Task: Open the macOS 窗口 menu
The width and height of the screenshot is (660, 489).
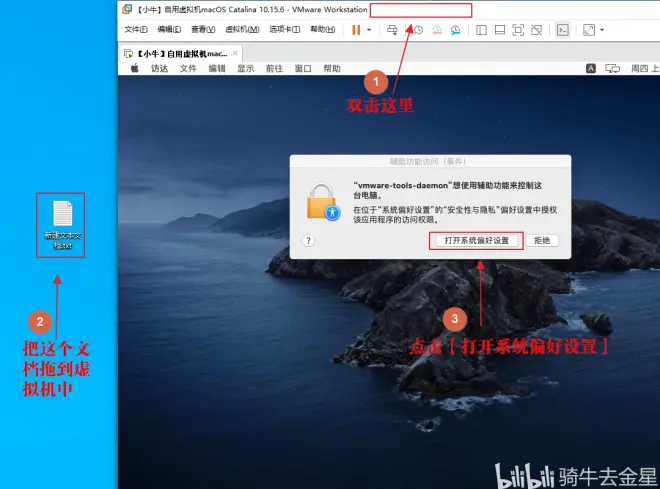Action: click(x=303, y=69)
